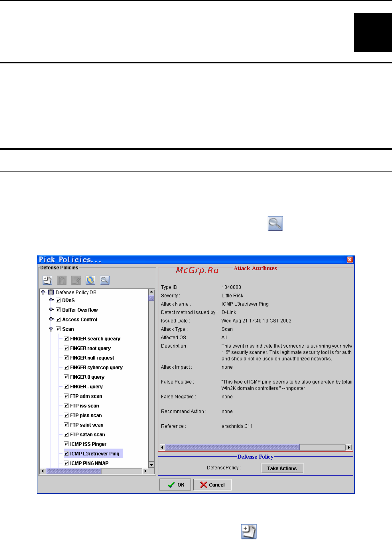392x540 pixels.
Task: Select ICMP PING NMAP policy
Action: click(89, 463)
